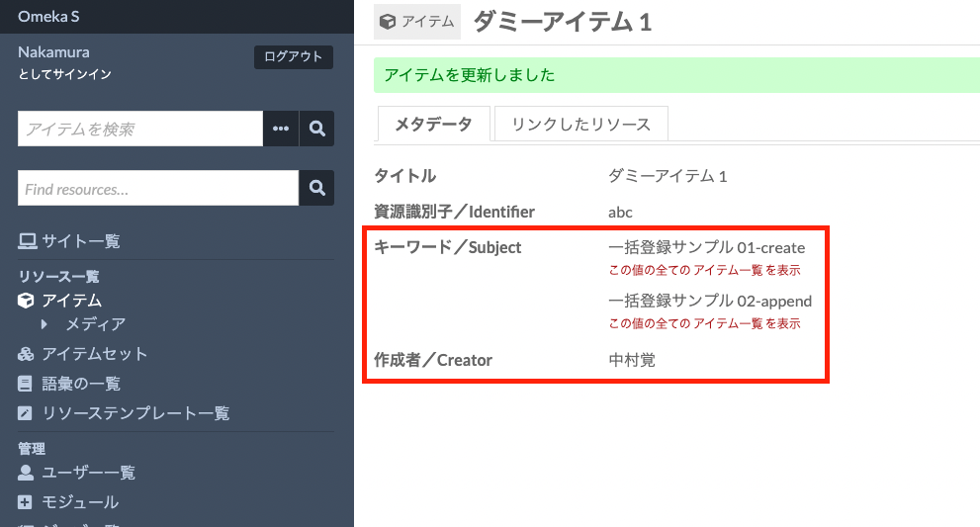Screen dimensions: 980x527
Task: Click the ダミーアイテム 1 page title
Action: click(563, 22)
